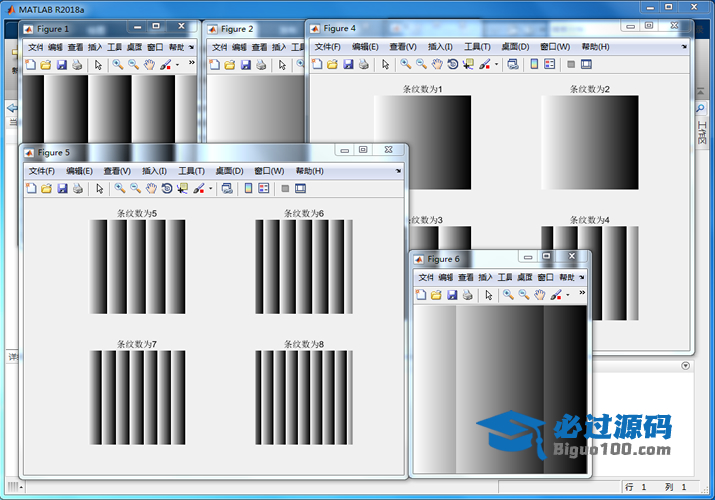The width and height of the screenshot is (715, 500).
Task: Select Zoom In tool in Figure 6 toolbar
Action: pyautogui.click(x=508, y=295)
